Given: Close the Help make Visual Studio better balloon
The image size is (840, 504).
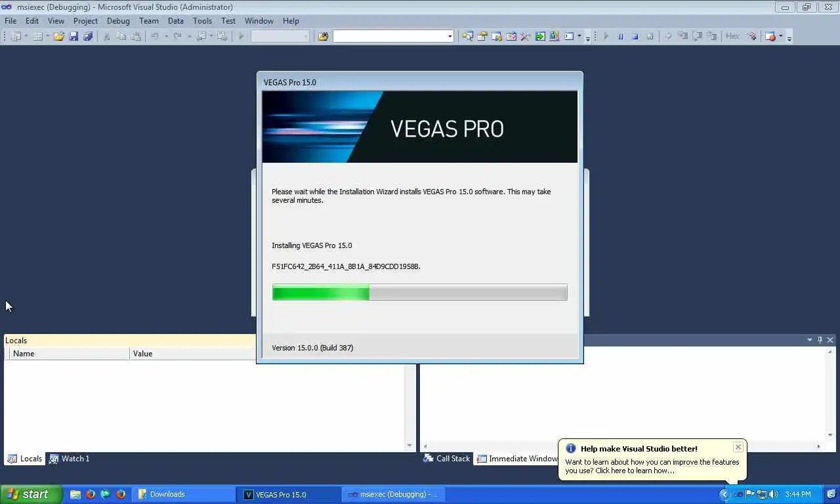Looking at the screenshot, I should [738, 447].
